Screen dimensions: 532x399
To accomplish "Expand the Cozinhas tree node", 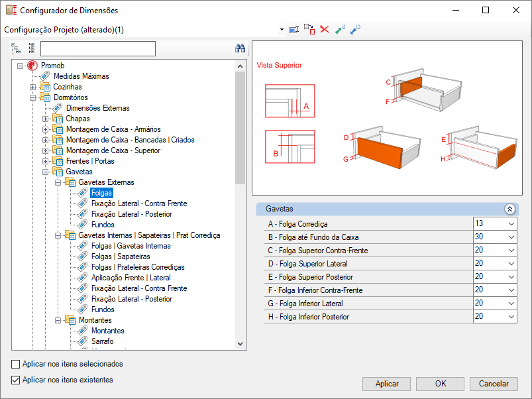I will pyautogui.click(x=33, y=87).
